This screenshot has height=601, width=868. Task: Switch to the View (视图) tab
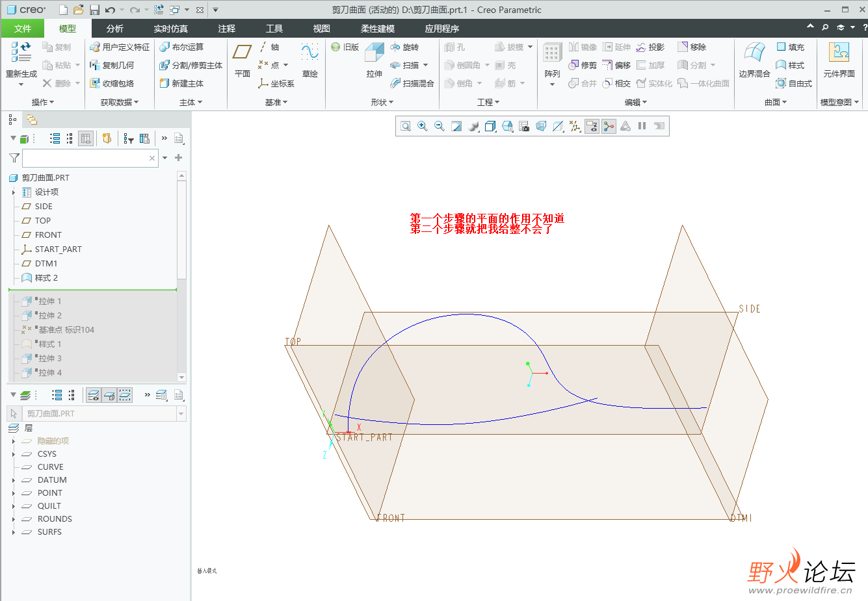[322, 29]
